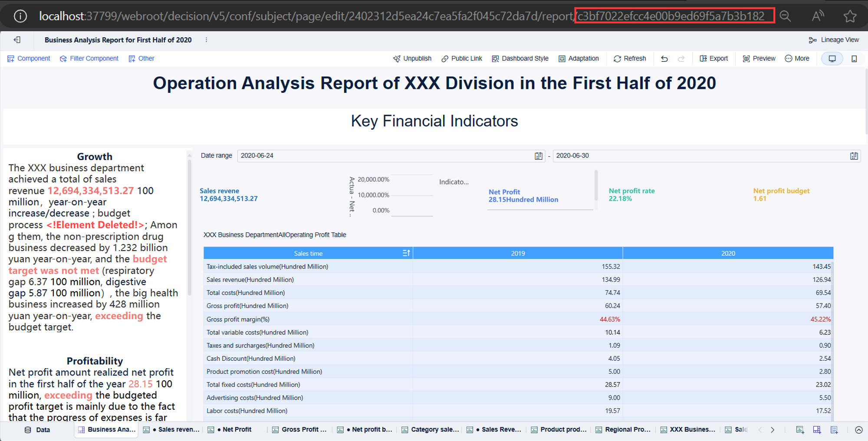Toggle desktop preview mode
The image size is (868, 441).
832,58
